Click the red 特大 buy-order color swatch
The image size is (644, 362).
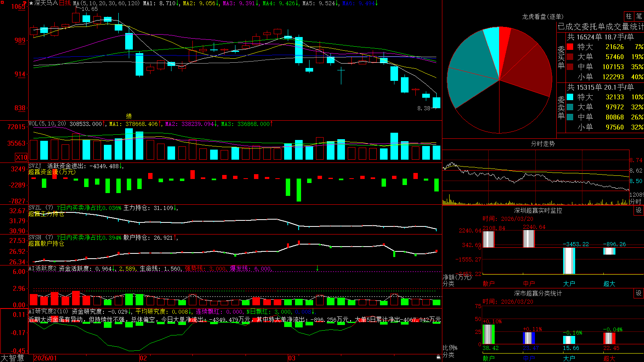coord(570,47)
